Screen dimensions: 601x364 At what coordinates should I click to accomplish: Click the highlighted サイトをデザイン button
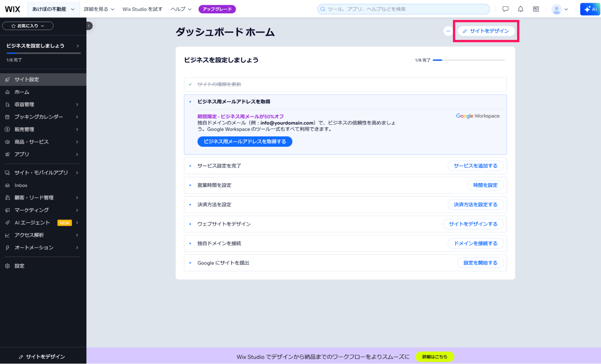click(486, 31)
